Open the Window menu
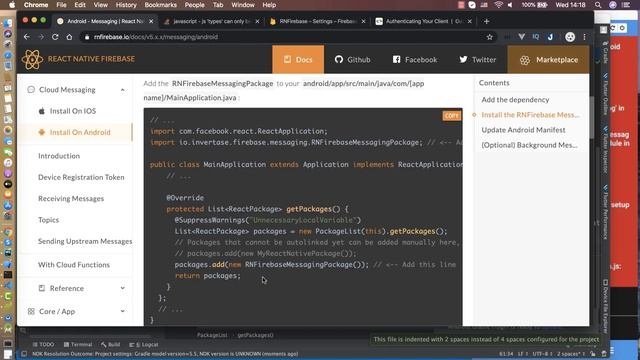The image size is (640, 360). pos(243,5)
